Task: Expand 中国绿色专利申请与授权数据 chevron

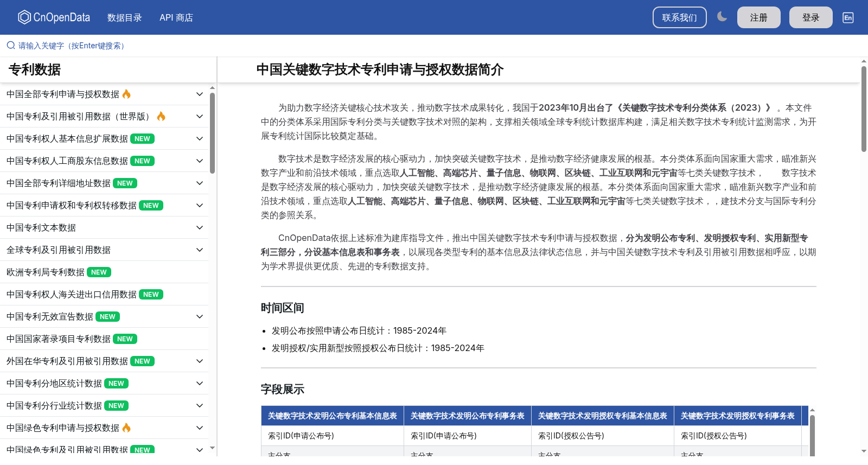Action: point(200,428)
